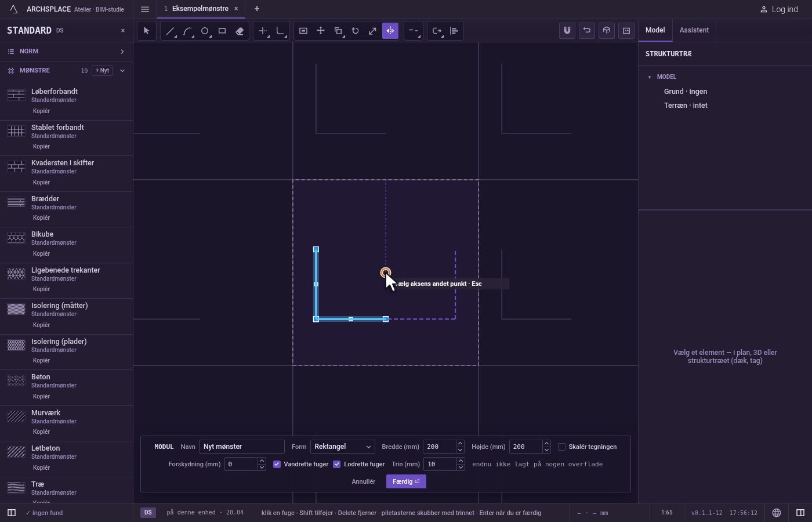Select the arrow pointer tool
Image resolution: width=812 pixels, height=522 pixels.
click(x=147, y=31)
